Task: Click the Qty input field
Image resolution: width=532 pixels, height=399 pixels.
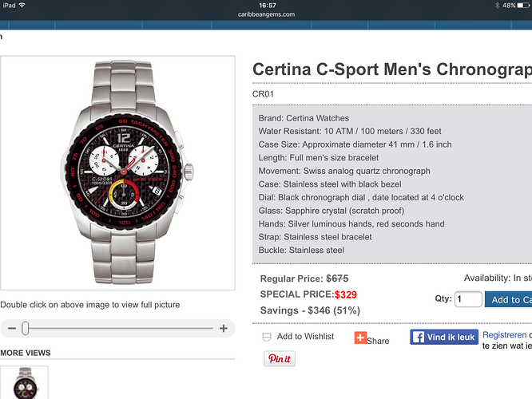Action: point(468,299)
